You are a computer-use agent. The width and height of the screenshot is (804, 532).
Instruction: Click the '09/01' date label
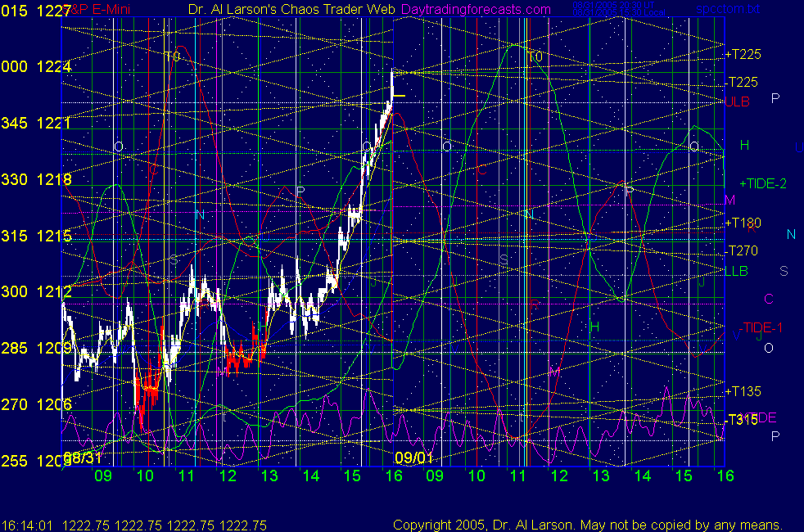click(x=413, y=458)
